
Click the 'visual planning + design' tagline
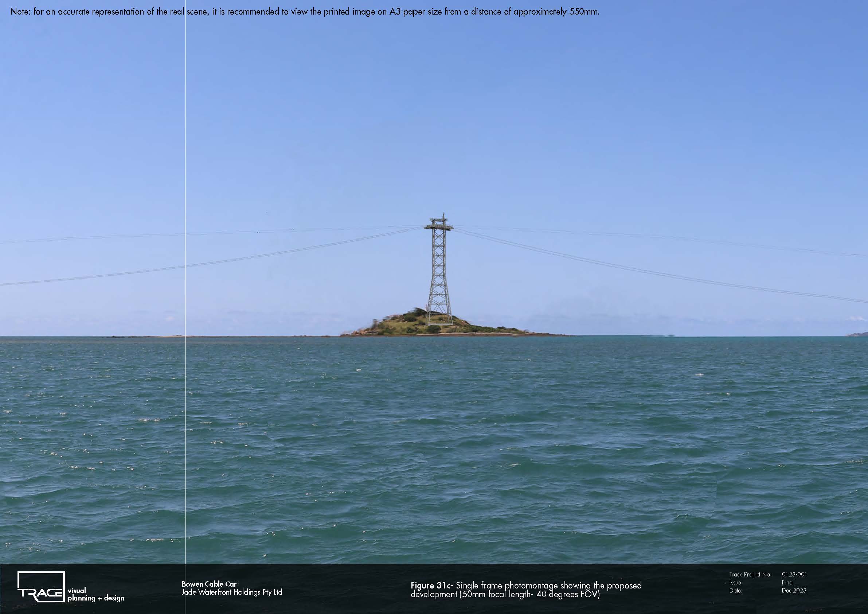[x=96, y=594]
